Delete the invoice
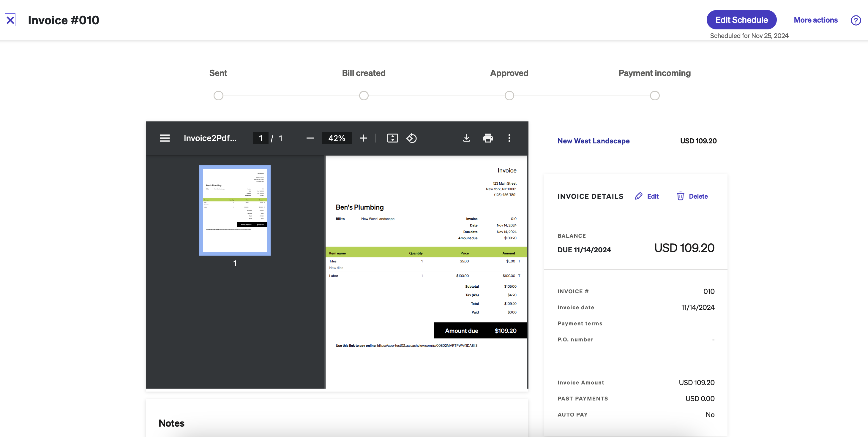The width and height of the screenshot is (868, 437). point(692,196)
